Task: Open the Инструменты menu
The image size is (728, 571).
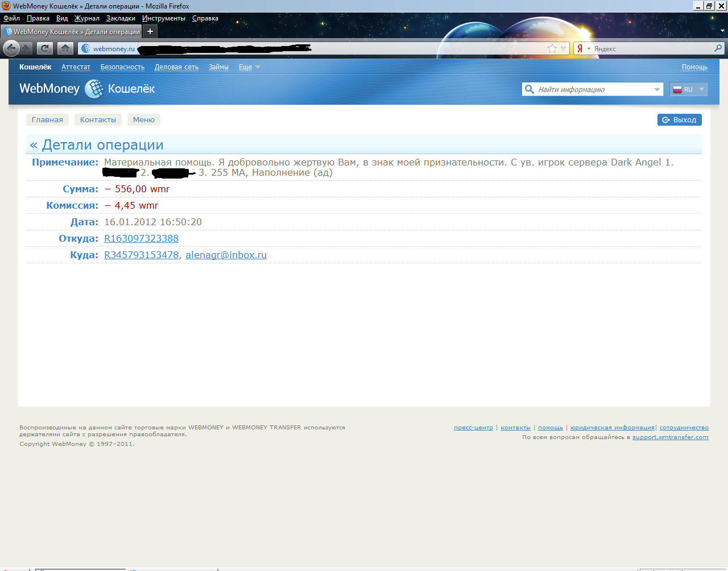Action: 164,18
